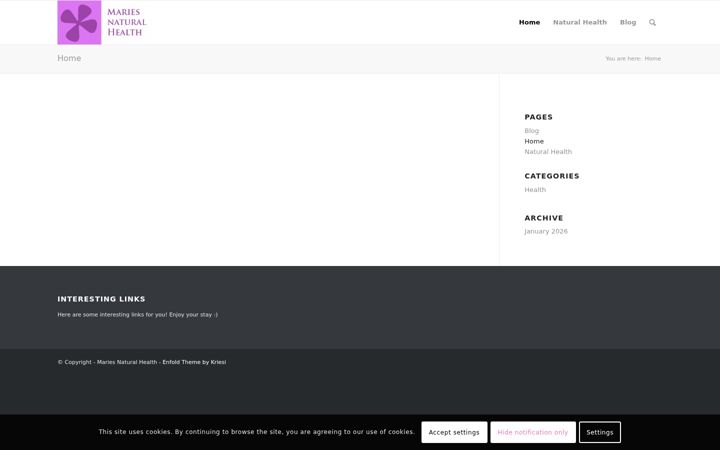
Task: Open Natural Health under Pages sidebar
Action: pos(548,152)
